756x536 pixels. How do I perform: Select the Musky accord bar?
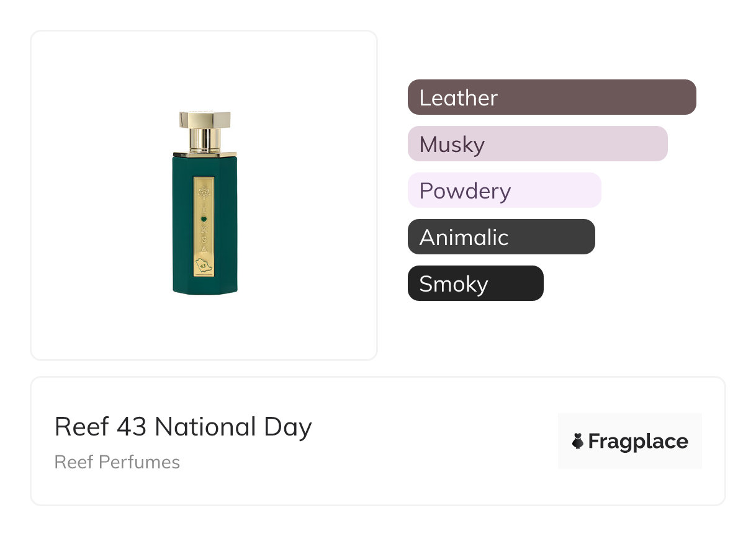[538, 144]
